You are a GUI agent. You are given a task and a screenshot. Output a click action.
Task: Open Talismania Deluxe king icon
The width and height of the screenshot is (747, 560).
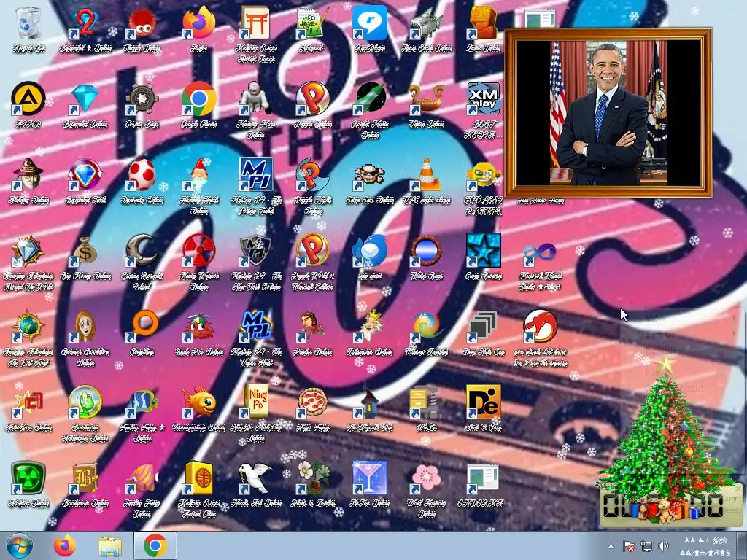click(x=370, y=327)
